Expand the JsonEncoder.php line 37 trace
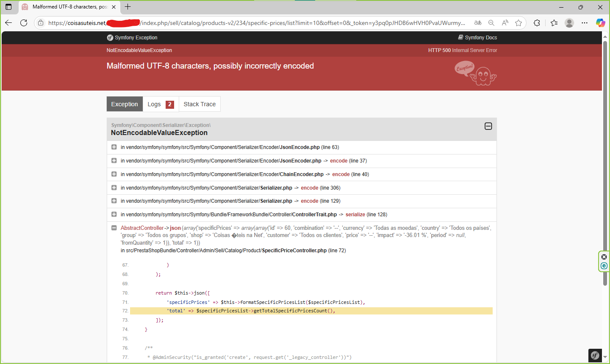Screen dimensions: 610x364 (x=114, y=160)
